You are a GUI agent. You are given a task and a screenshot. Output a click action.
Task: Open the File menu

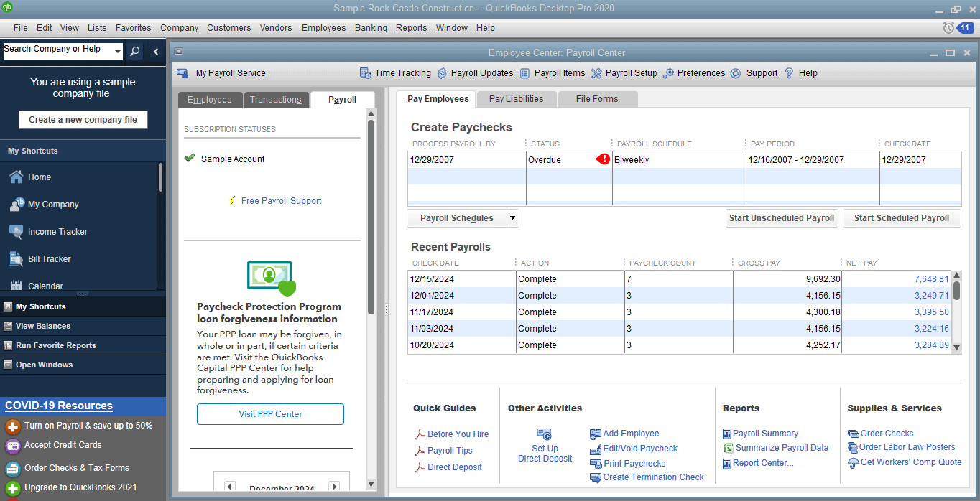pyautogui.click(x=21, y=28)
